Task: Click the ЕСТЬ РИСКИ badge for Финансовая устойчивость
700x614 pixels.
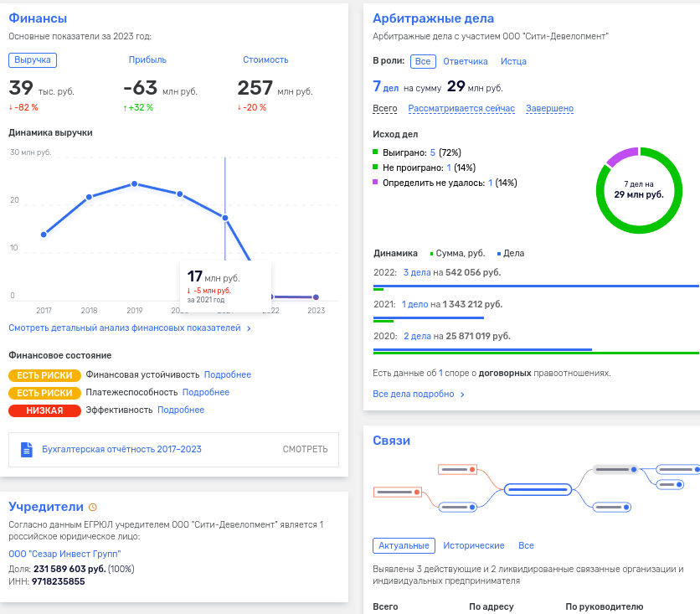Action: click(44, 375)
